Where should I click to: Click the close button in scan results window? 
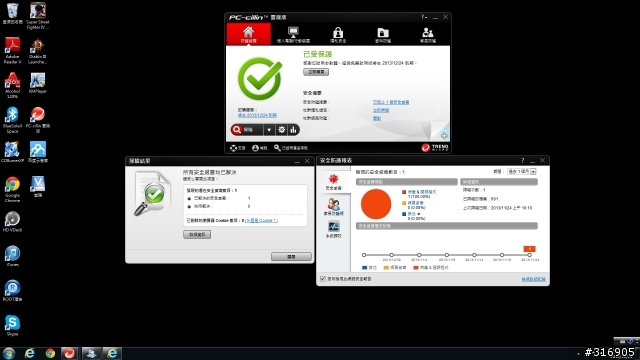coord(291,256)
